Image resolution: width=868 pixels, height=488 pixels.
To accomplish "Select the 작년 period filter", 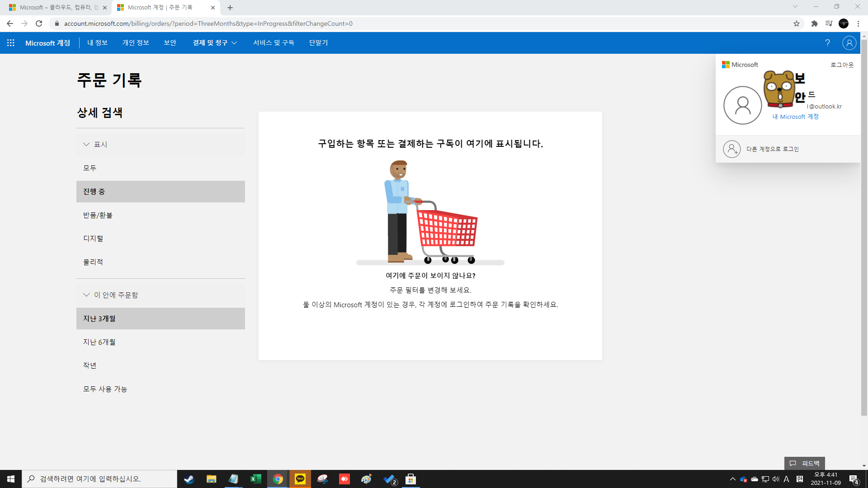I will tap(160, 366).
